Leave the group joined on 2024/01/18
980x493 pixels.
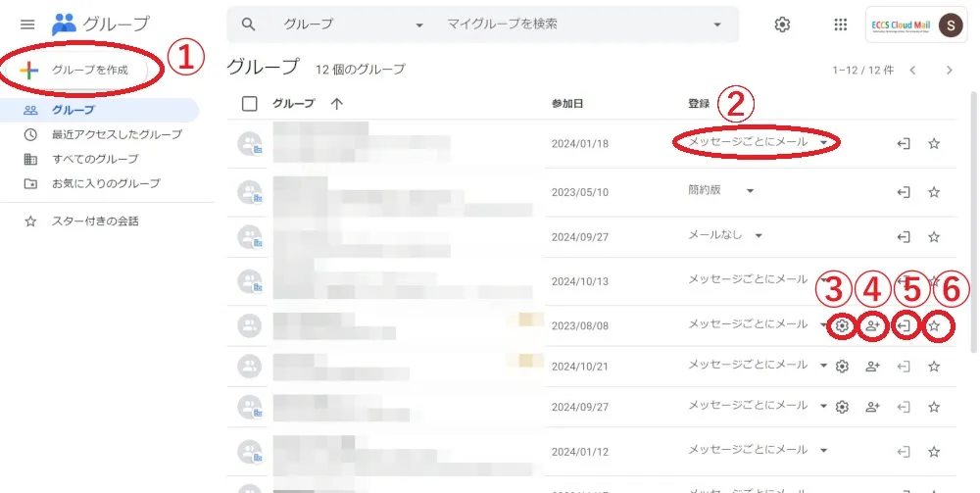(x=904, y=144)
